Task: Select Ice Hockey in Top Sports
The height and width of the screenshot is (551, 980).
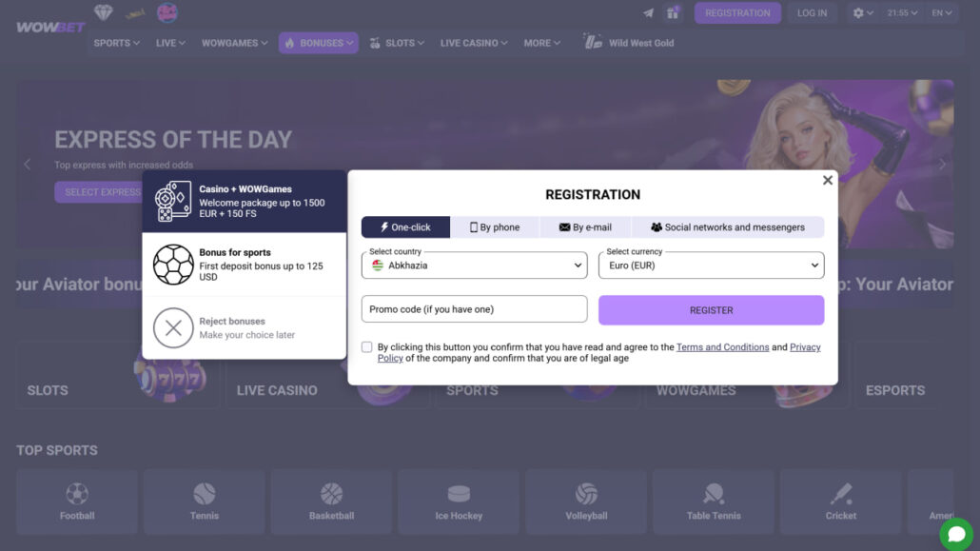Action: pos(459,502)
